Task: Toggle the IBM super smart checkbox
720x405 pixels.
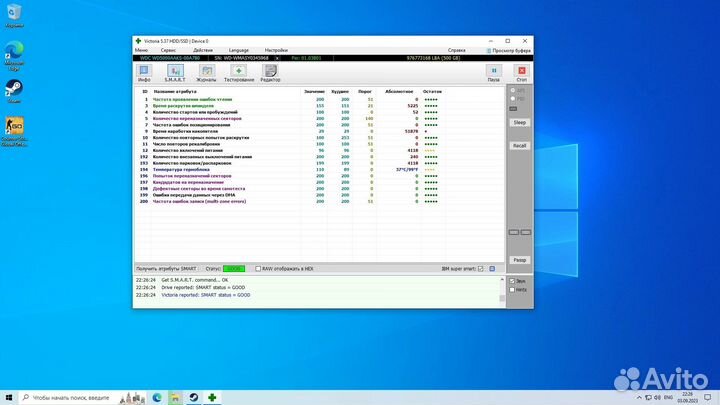Action: click(x=480, y=269)
